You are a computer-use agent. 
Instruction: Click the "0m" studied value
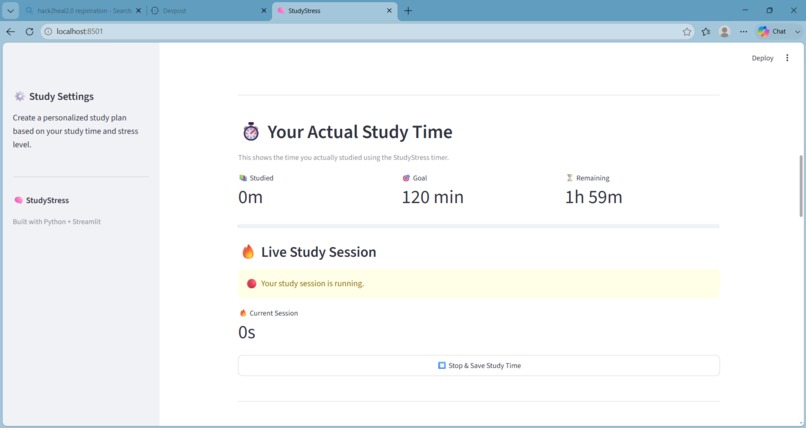250,197
